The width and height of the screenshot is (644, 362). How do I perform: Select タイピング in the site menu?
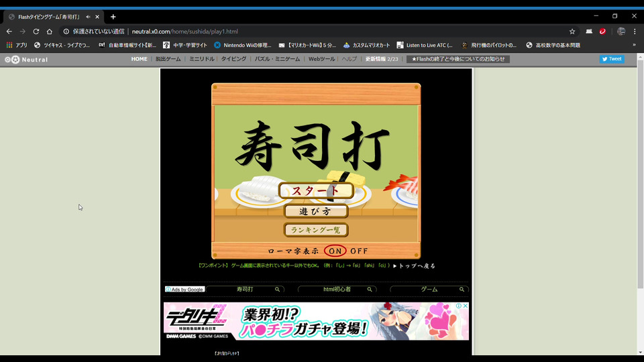[233, 59]
